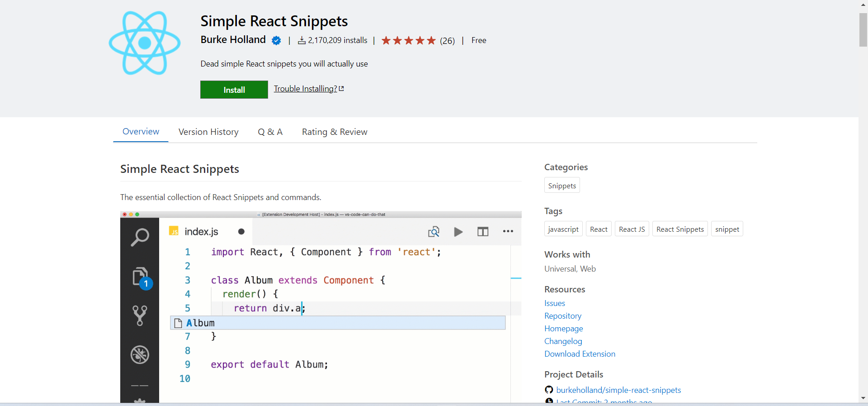Click the Simple React Snippets title
Viewport: 868px width, 406px height.
click(274, 21)
